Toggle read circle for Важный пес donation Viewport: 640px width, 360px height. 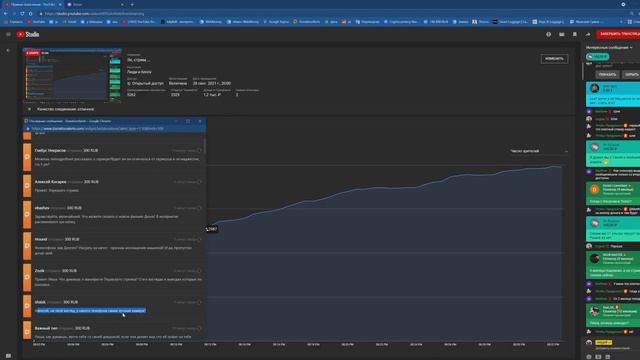click(x=199, y=328)
